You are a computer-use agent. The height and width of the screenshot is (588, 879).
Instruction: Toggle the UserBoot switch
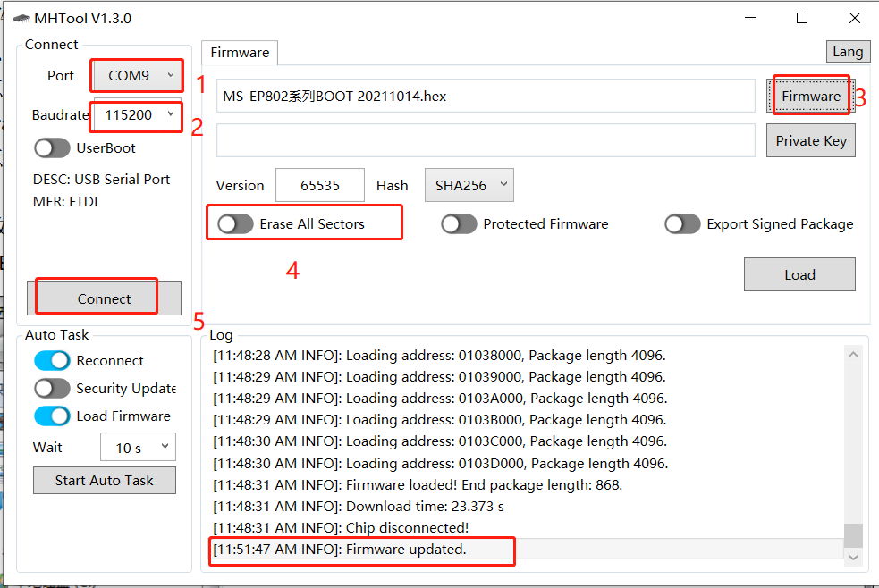point(52,148)
